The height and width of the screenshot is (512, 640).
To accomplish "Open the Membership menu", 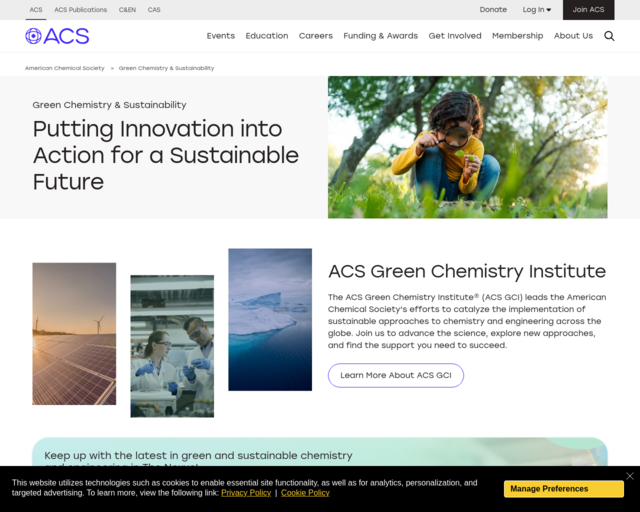I will [517, 36].
